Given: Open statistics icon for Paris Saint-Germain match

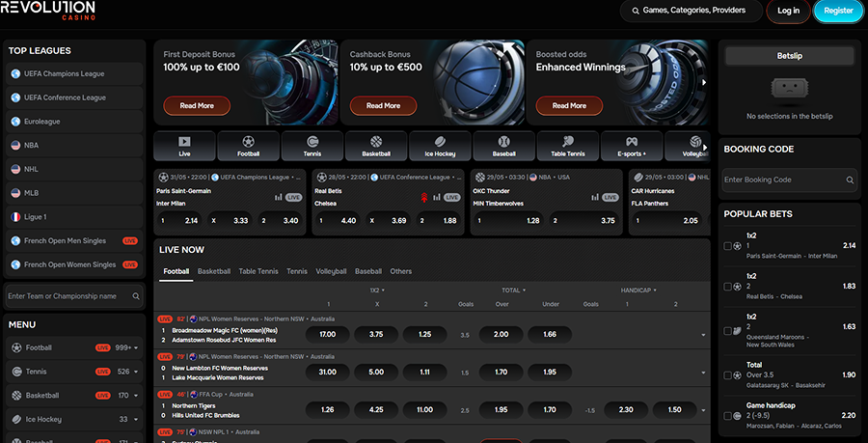Looking at the screenshot, I should 278,197.
